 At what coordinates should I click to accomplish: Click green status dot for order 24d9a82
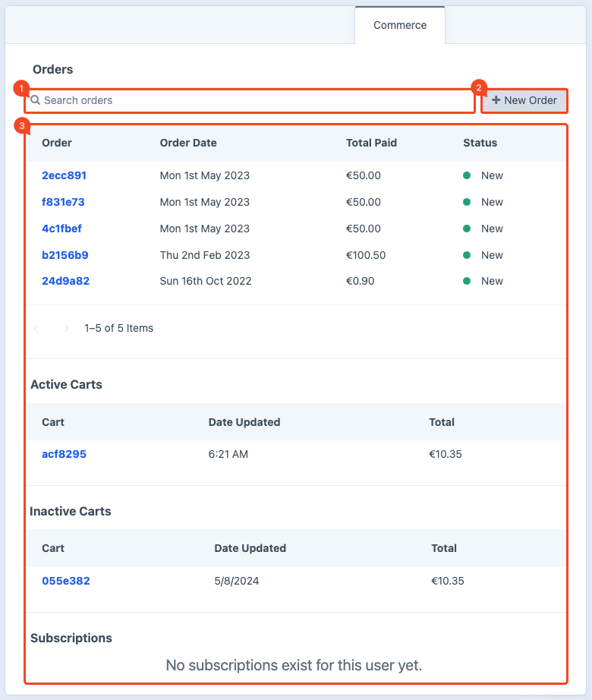[x=468, y=281]
